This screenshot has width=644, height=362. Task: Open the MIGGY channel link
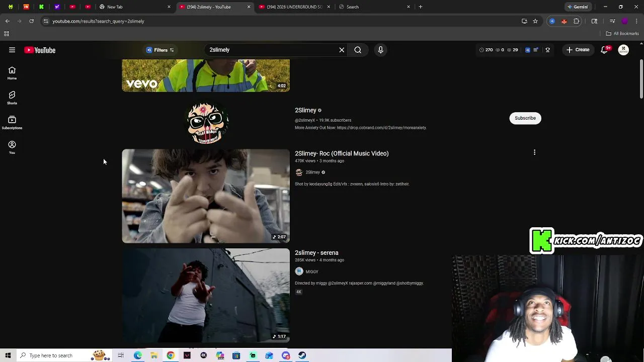[312, 271]
